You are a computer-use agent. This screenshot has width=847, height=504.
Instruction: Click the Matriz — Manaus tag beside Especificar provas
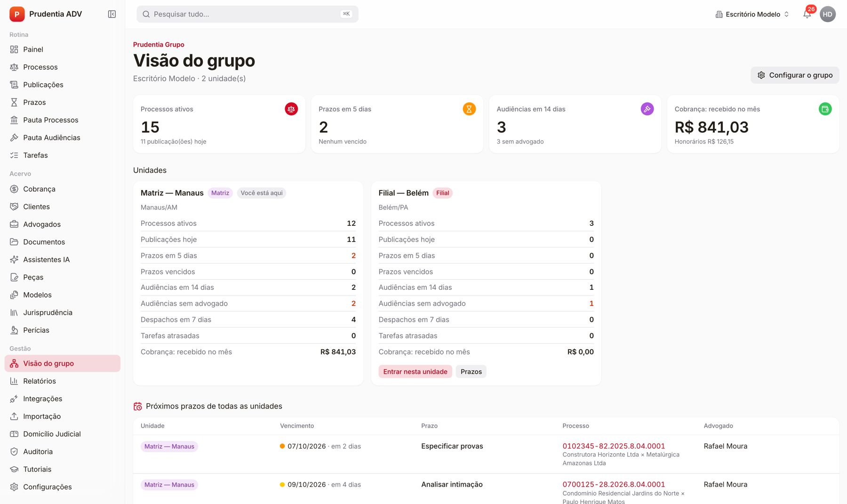point(169,447)
